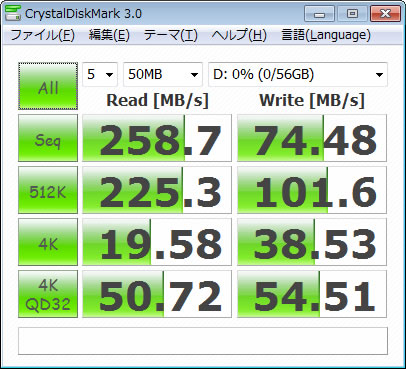Click the Write [MB/s] column header
Screen dimensions: 406x369
point(312,100)
